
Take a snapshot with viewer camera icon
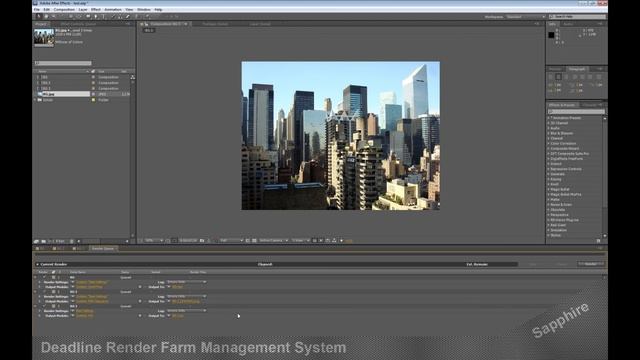point(202,241)
